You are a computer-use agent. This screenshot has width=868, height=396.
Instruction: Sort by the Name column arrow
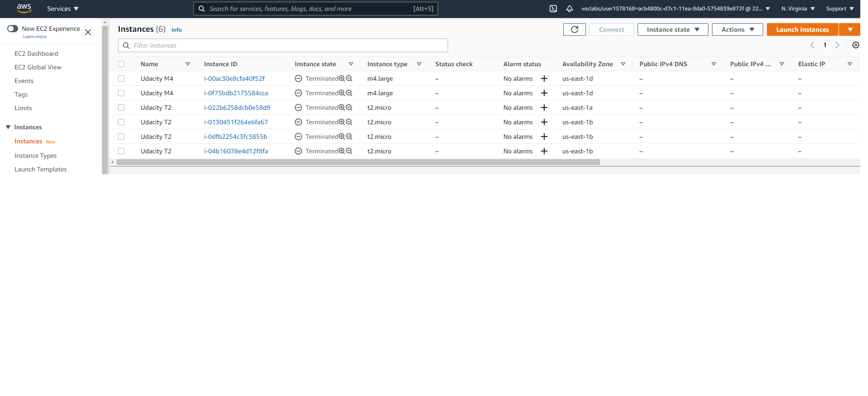click(188, 64)
